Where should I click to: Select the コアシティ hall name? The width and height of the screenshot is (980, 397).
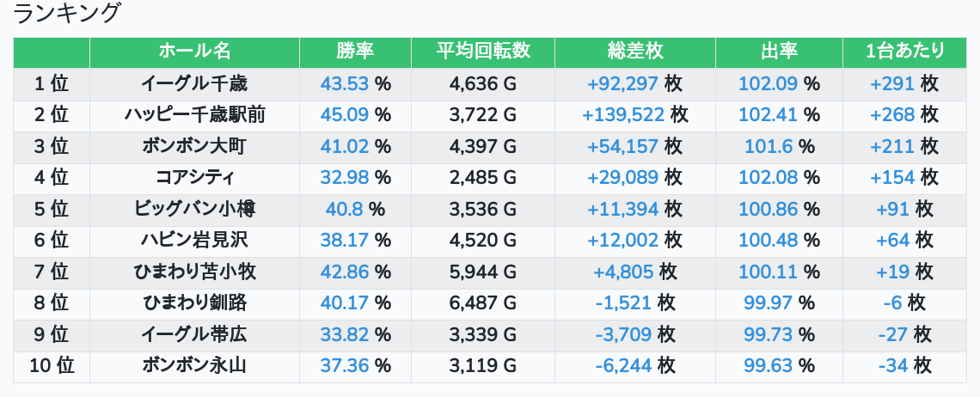(194, 178)
